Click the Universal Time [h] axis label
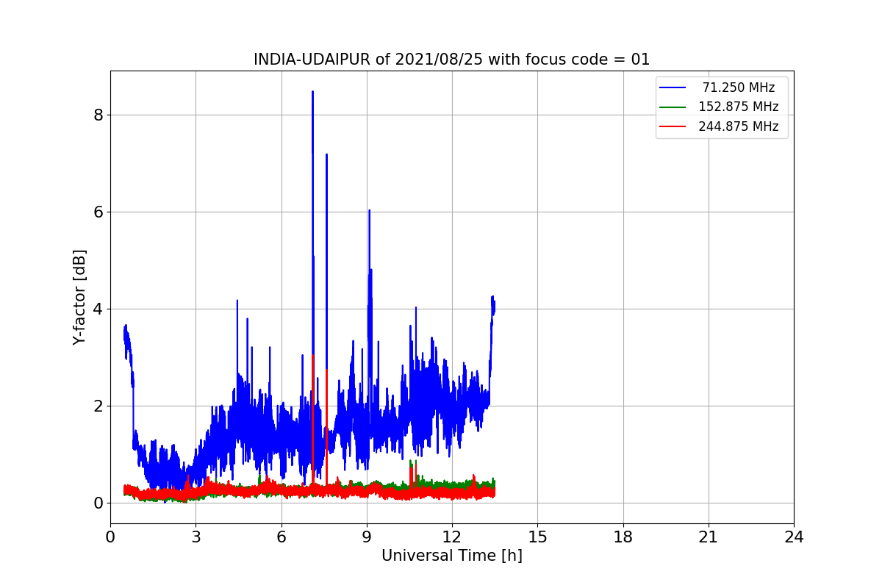Image resolution: width=882 pixels, height=588 pixels. tap(451, 556)
